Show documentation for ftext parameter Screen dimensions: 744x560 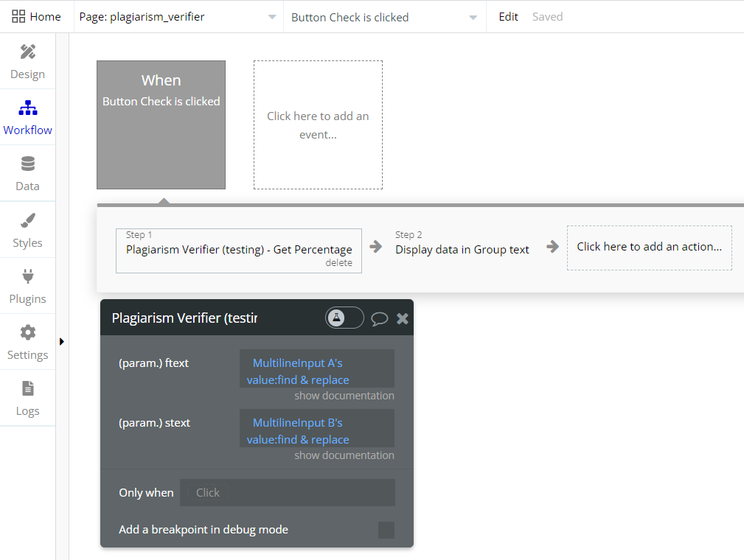tap(344, 396)
